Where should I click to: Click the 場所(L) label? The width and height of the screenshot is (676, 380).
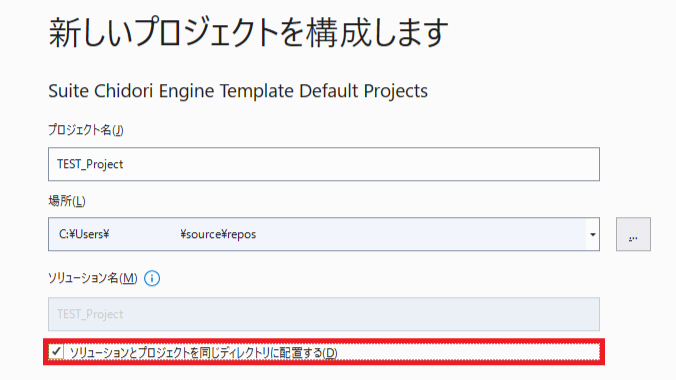pos(67,201)
